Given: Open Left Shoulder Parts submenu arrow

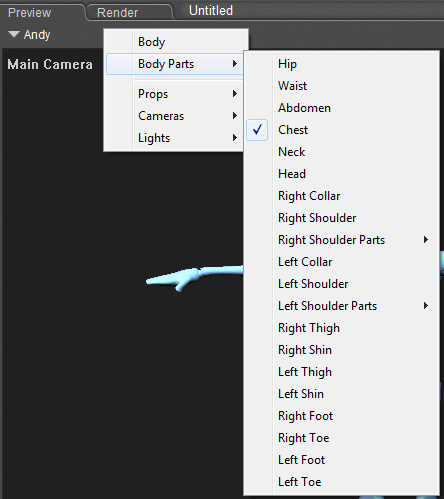Looking at the screenshot, I should [426, 306].
